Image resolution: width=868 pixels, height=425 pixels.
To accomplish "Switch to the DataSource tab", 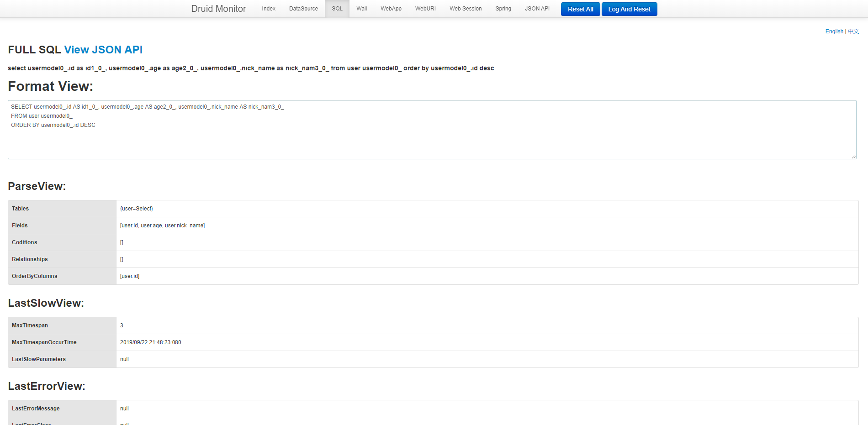I will 303,9.
